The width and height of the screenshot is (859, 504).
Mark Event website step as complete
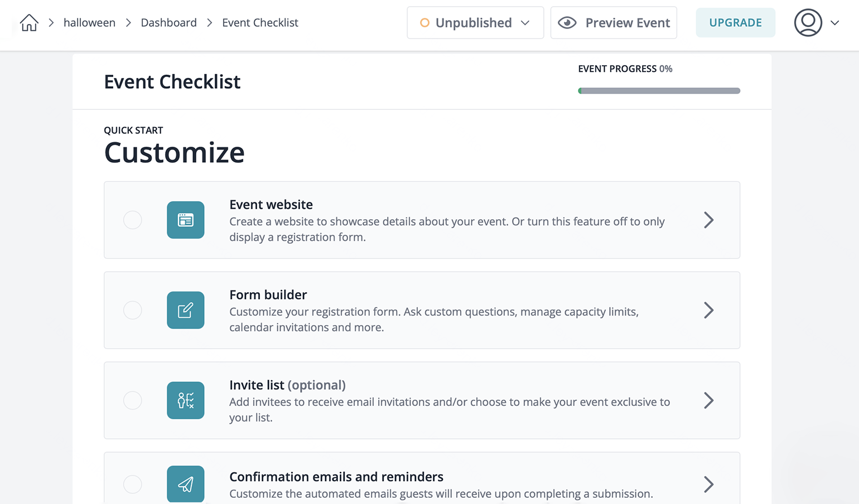[x=133, y=220]
